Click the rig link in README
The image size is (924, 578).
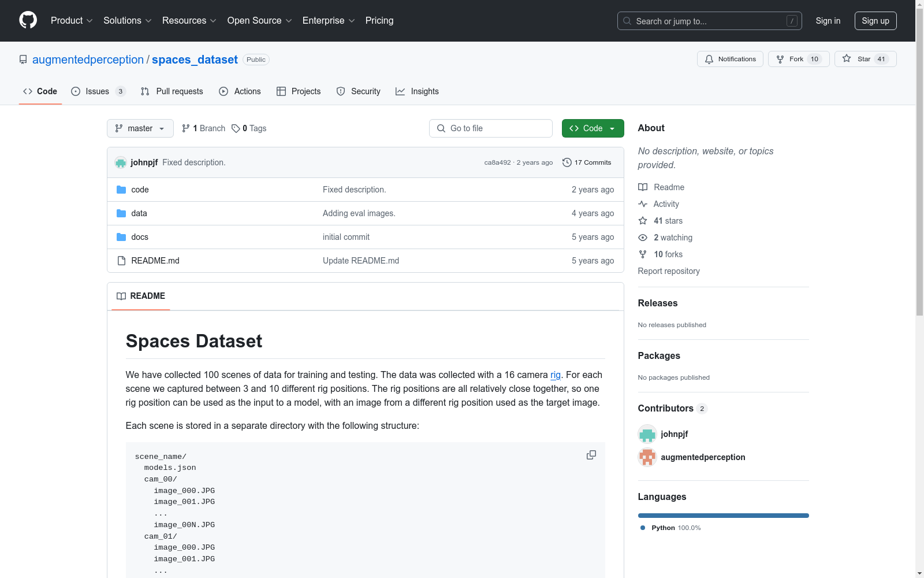point(556,375)
